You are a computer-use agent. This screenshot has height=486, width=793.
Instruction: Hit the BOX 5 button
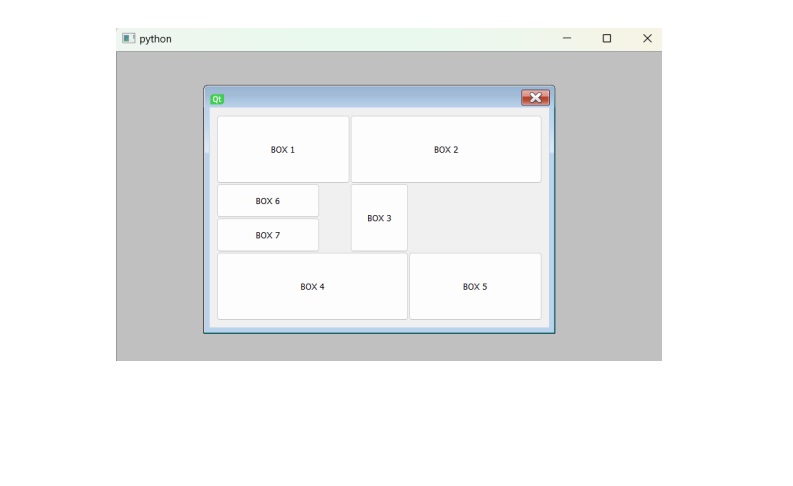(475, 286)
